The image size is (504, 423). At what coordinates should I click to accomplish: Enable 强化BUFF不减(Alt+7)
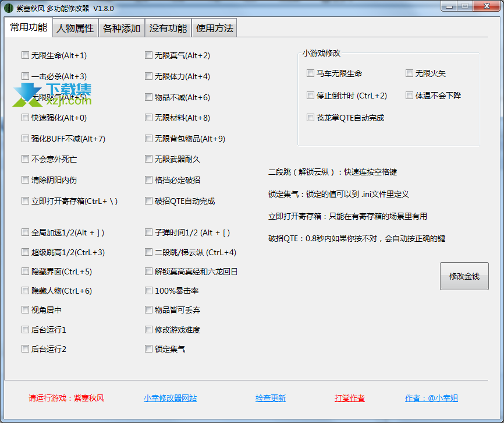[x=25, y=139]
